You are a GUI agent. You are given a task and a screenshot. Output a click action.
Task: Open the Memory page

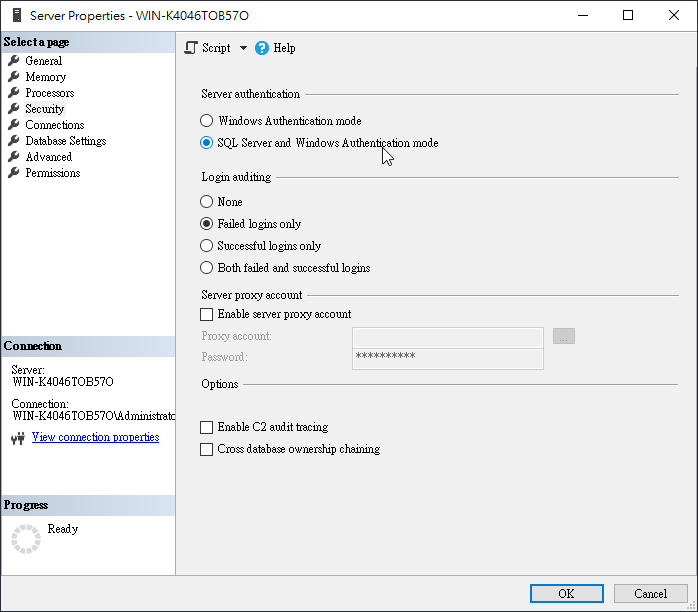click(45, 77)
